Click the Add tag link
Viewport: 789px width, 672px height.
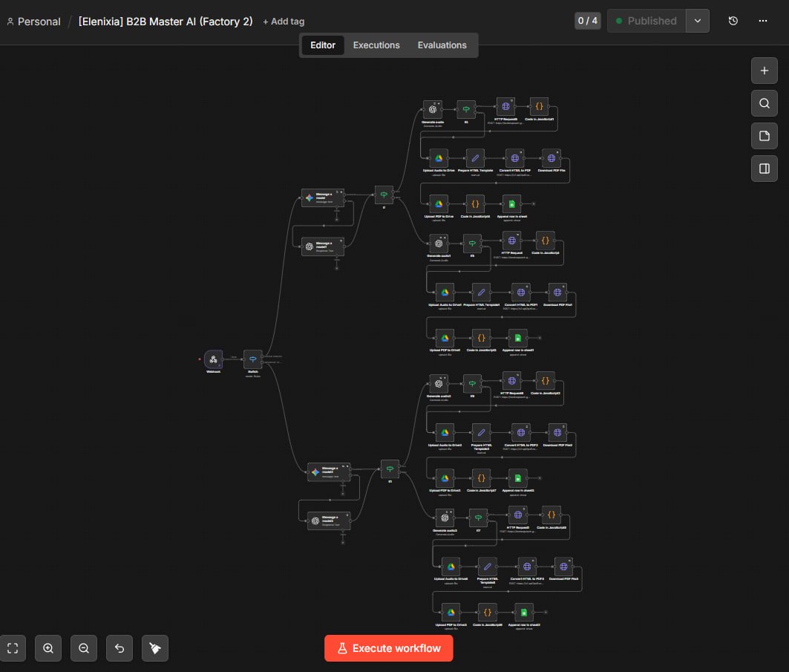(284, 22)
